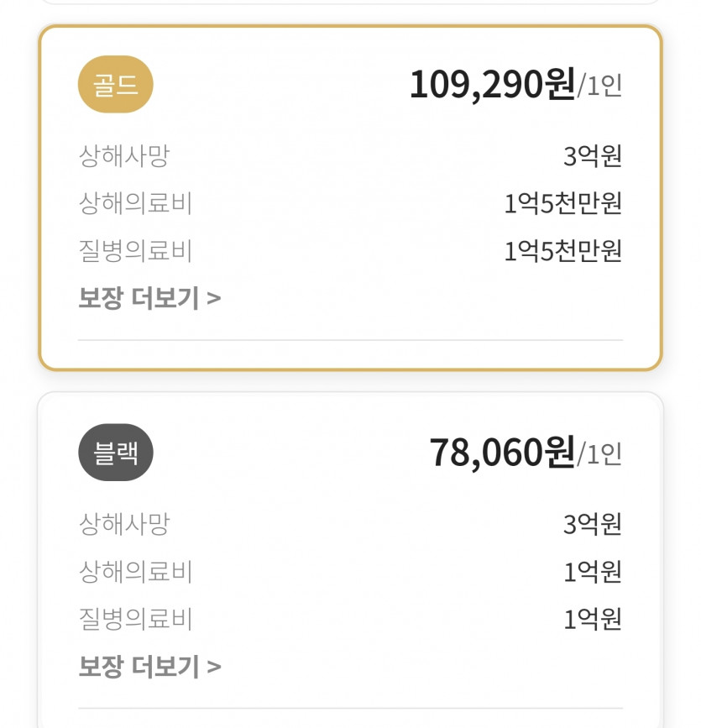
Task: Click the 상해의료비 label in the 골드 plan
Action: [135, 203]
